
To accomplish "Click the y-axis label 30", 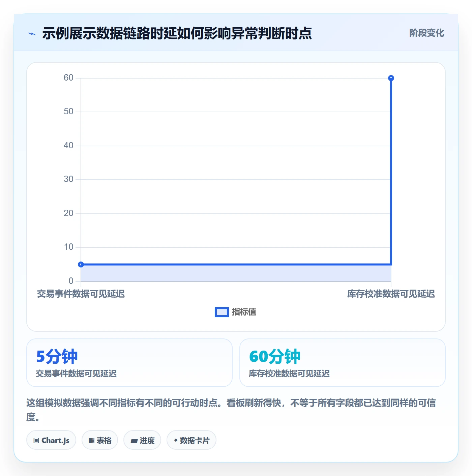I will (68, 179).
